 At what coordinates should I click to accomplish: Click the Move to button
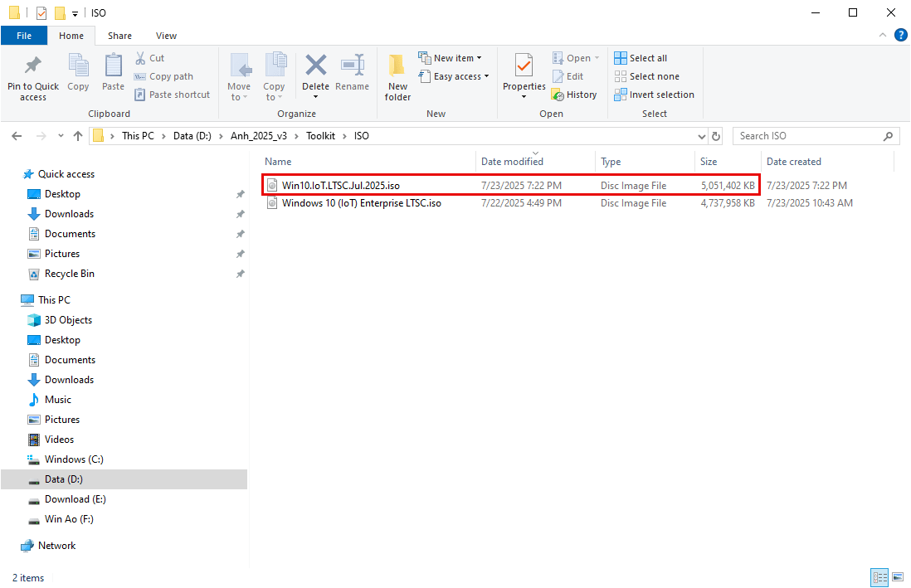pyautogui.click(x=239, y=76)
